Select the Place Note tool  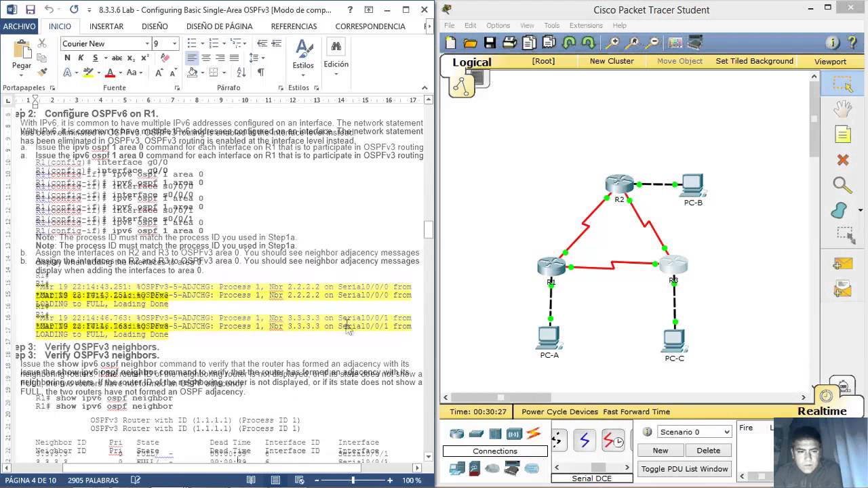click(x=842, y=135)
